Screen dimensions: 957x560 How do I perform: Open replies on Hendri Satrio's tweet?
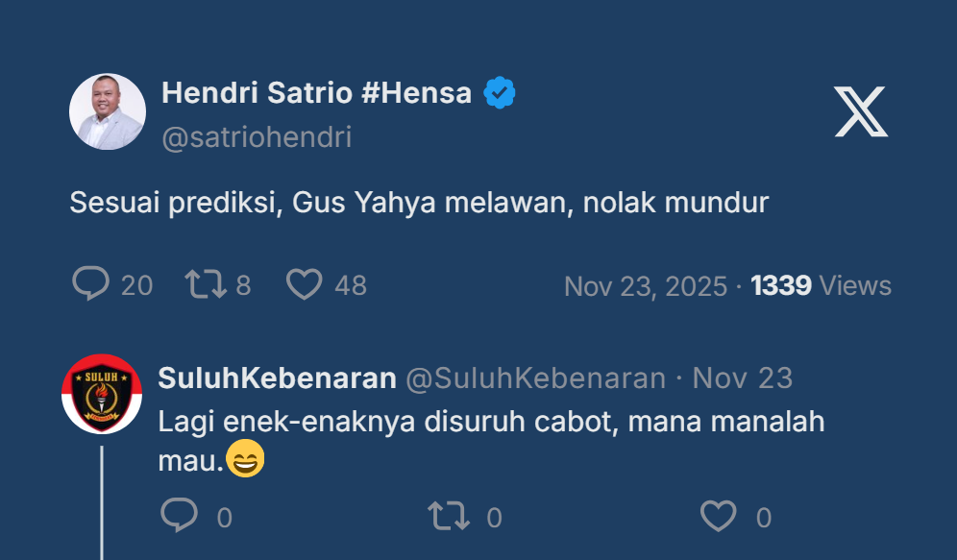pyautogui.click(x=91, y=284)
